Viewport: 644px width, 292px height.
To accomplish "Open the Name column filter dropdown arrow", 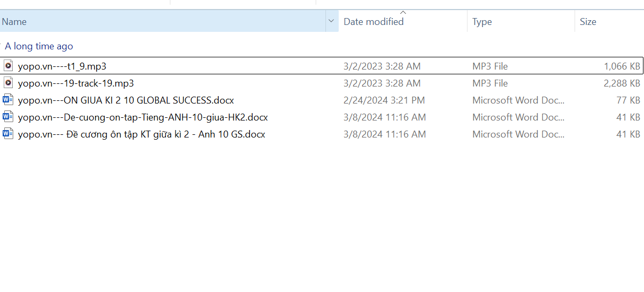I will pyautogui.click(x=331, y=21).
